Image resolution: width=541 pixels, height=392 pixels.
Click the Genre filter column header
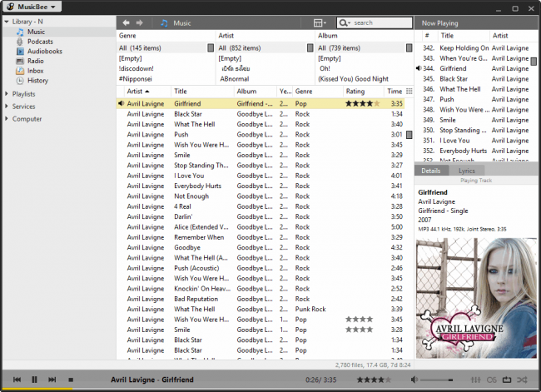(166, 36)
